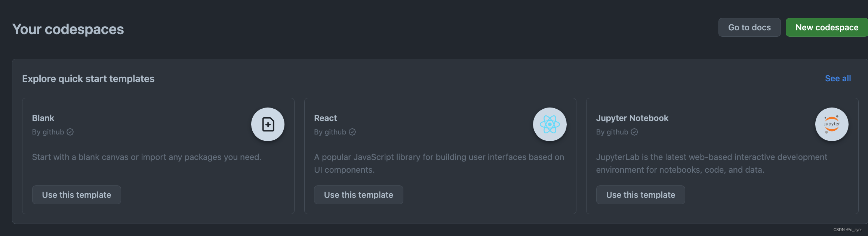Click verified badge under Jupyter Notebook title
Image resolution: width=868 pixels, height=236 pixels.
pyautogui.click(x=634, y=132)
